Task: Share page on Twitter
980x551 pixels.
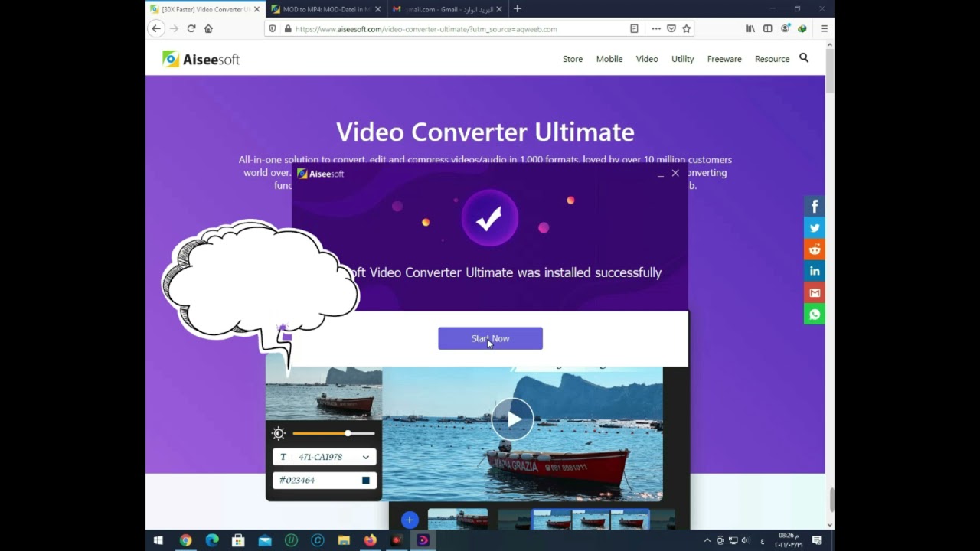Action: [x=815, y=228]
